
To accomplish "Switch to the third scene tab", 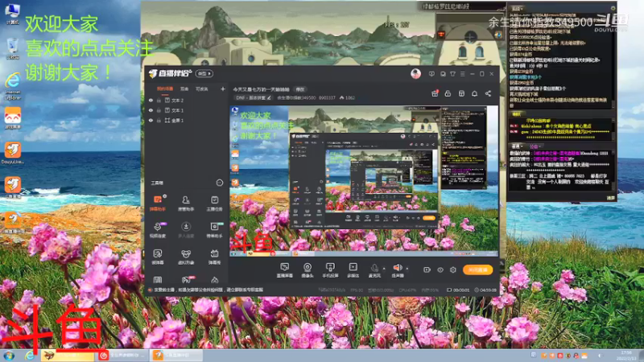I will click(x=201, y=89).
